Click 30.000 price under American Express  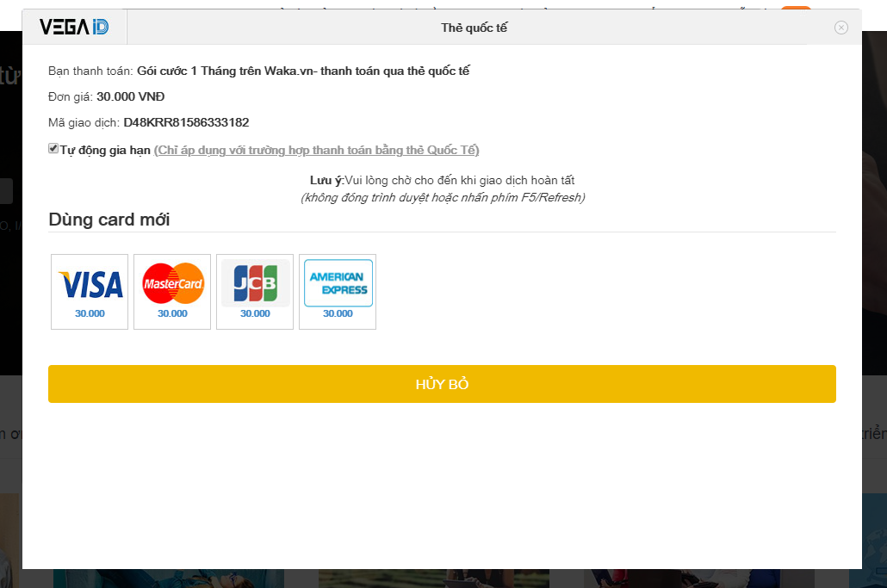[338, 313]
